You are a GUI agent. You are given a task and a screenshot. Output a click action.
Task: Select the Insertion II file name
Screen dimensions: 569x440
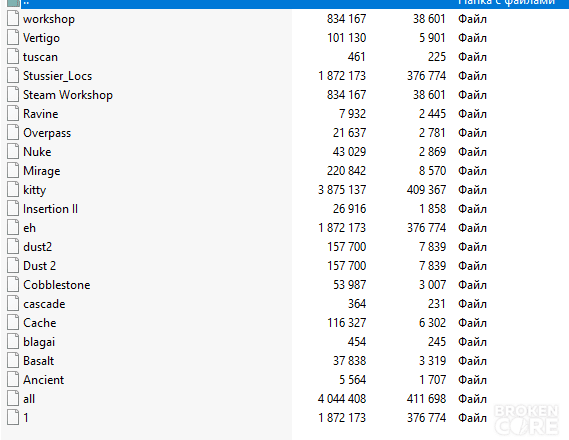(50, 209)
